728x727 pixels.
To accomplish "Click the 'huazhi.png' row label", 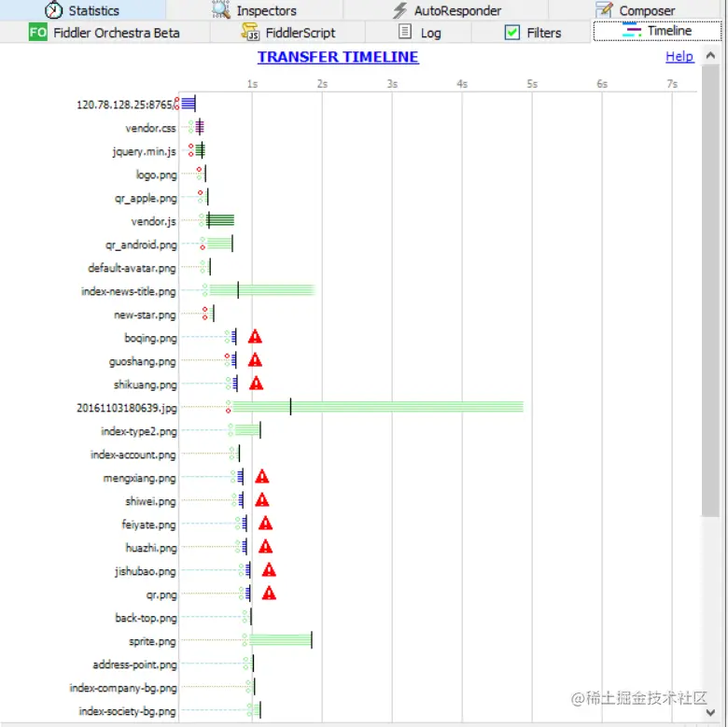I will click(x=151, y=548).
